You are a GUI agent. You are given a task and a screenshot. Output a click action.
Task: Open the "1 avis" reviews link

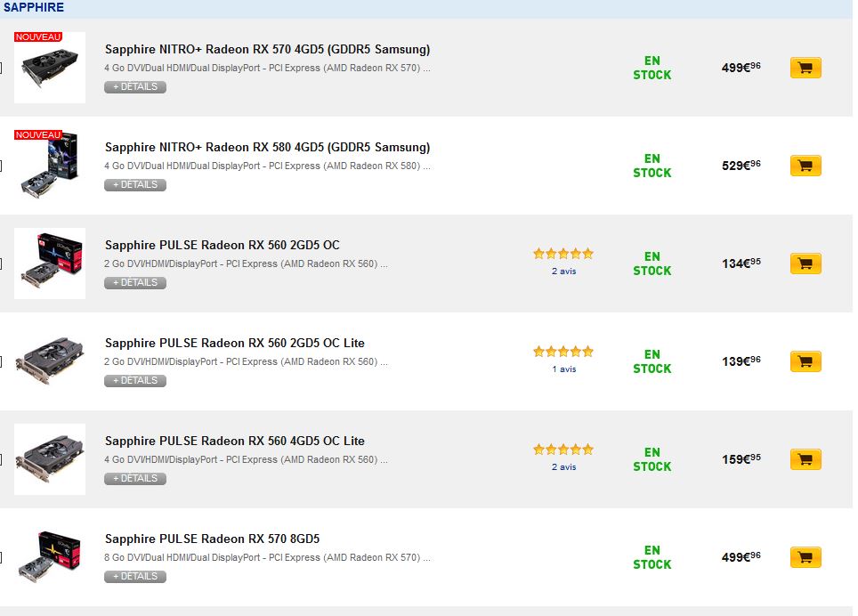(563, 369)
